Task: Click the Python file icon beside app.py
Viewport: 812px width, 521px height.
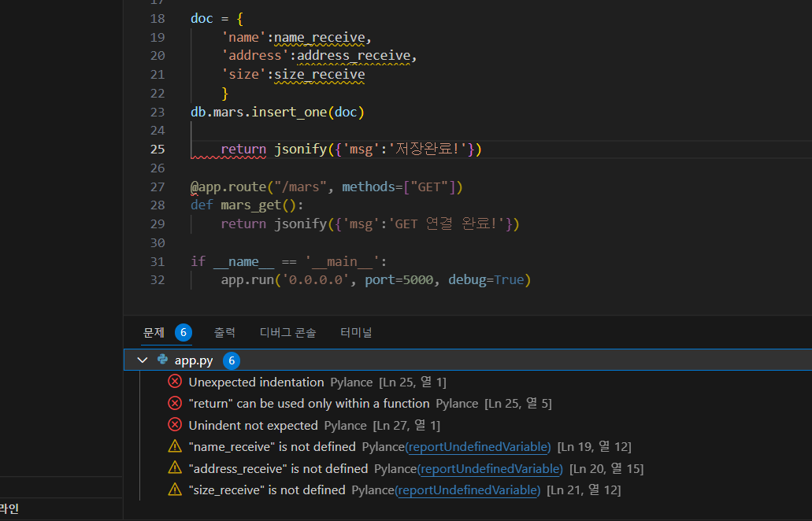Action: tap(162, 360)
